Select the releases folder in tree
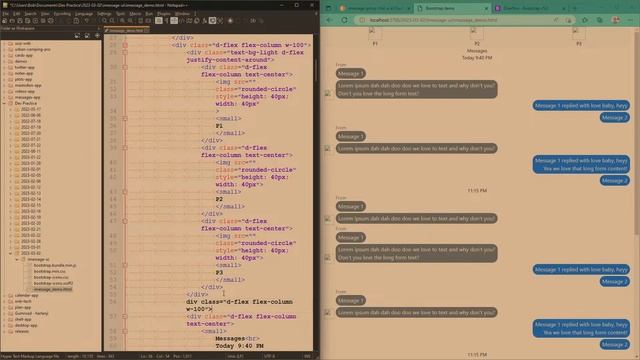The image size is (640, 360). point(22,331)
